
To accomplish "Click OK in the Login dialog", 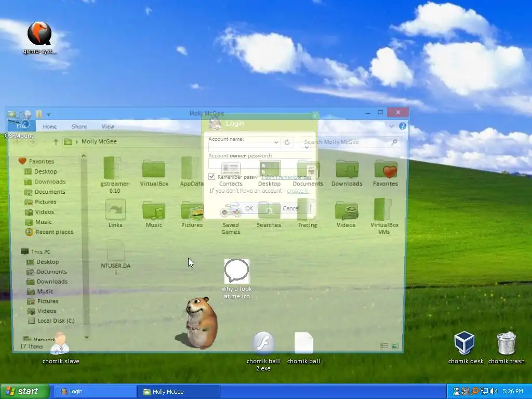I will (249, 208).
